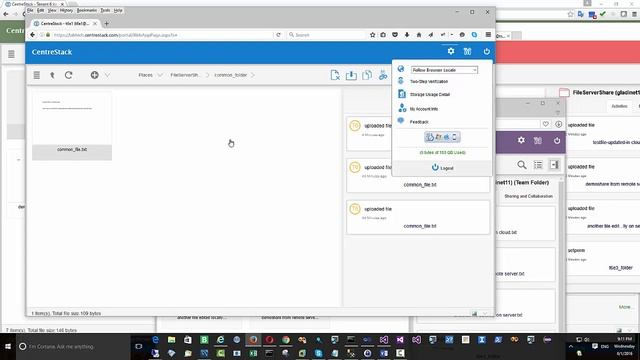Screen dimensions: 640x360
Task: Open Storage Usage Detail
Action: pos(430,94)
